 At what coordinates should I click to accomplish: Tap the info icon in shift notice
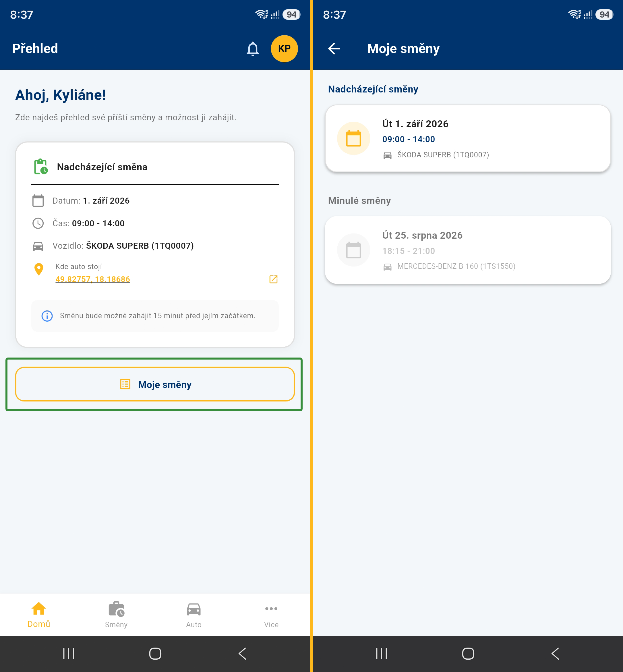click(x=47, y=316)
